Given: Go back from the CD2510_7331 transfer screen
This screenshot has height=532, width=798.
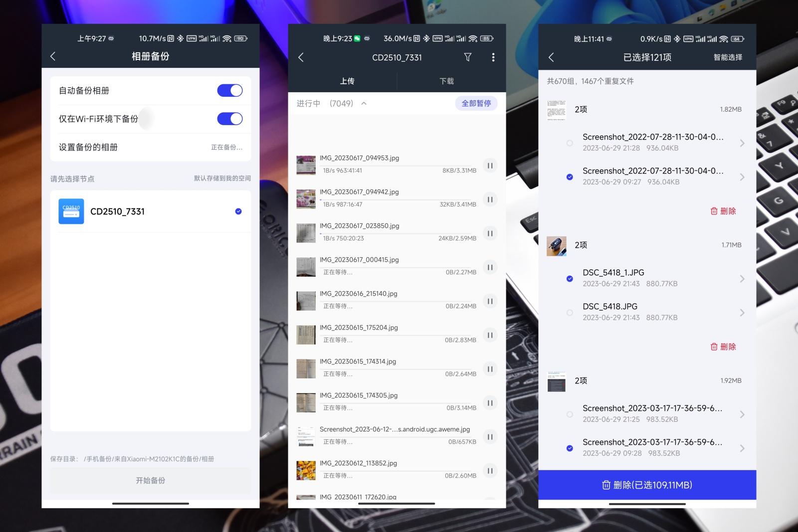Looking at the screenshot, I should [x=301, y=57].
